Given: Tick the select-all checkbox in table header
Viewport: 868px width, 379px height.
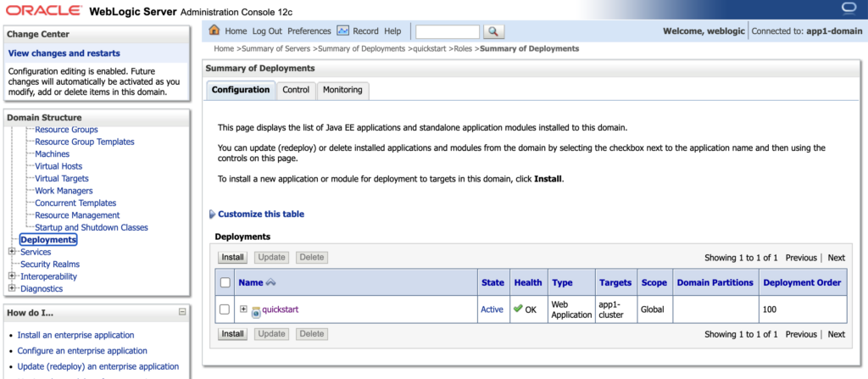Looking at the screenshot, I should click(x=225, y=283).
